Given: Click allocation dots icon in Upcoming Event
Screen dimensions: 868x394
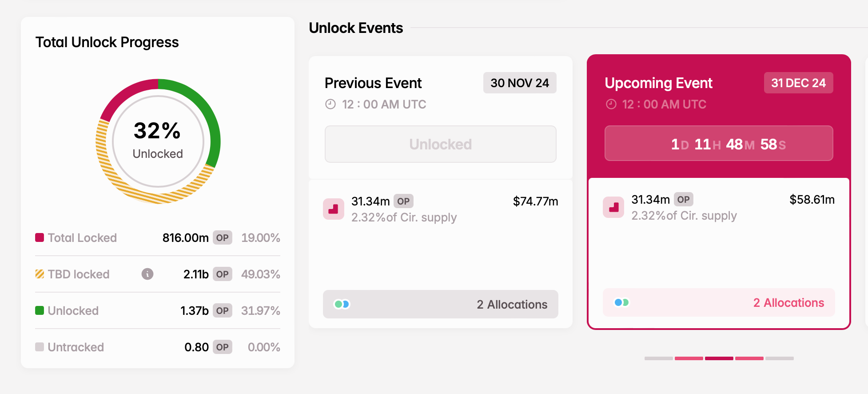Looking at the screenshot, I should coord(621,302).
